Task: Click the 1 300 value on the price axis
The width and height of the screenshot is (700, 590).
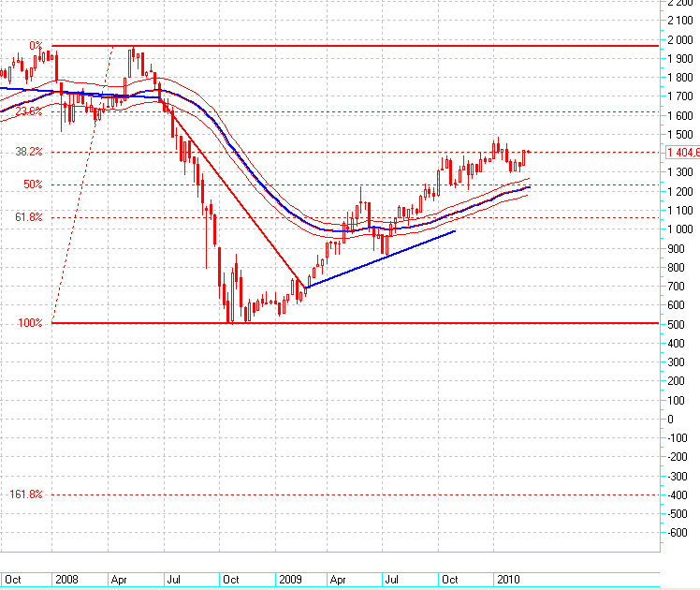Action: tap(680, 172)
